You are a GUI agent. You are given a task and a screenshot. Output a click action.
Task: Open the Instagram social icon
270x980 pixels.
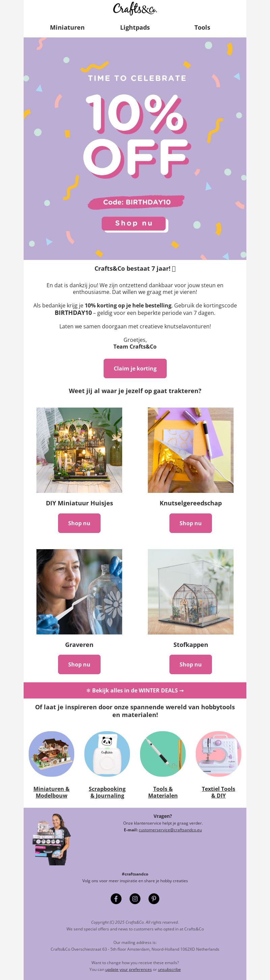(135, 899)
